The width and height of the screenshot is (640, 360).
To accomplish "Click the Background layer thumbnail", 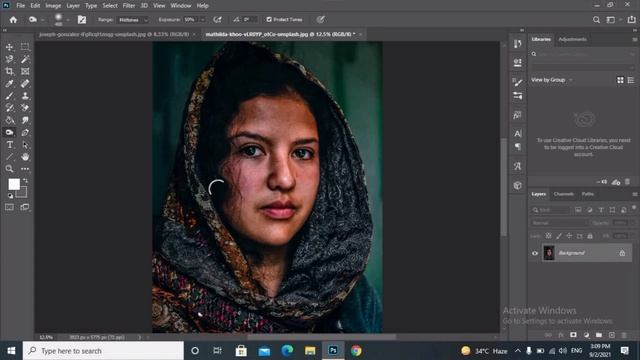I will [549, 253].
